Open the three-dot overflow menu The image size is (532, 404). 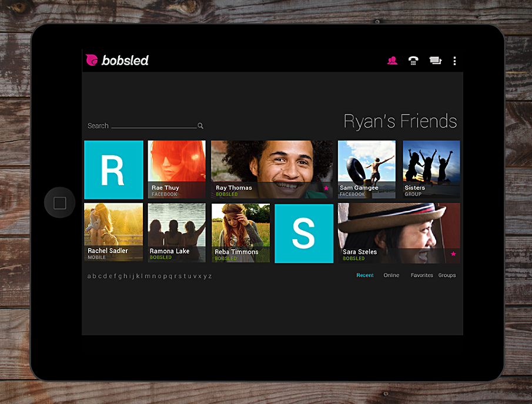point(454,61)
